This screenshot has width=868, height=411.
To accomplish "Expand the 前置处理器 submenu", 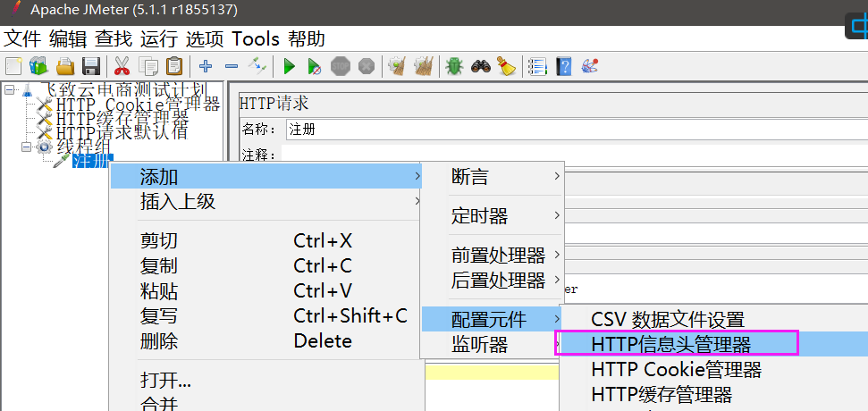I will (x=493, y=255).
